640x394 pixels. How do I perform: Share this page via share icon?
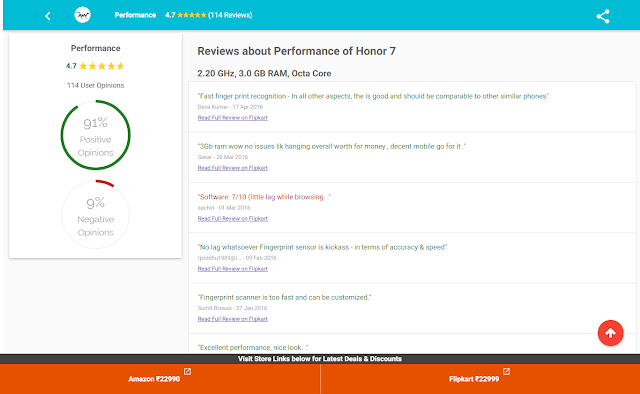coord(603,16)
